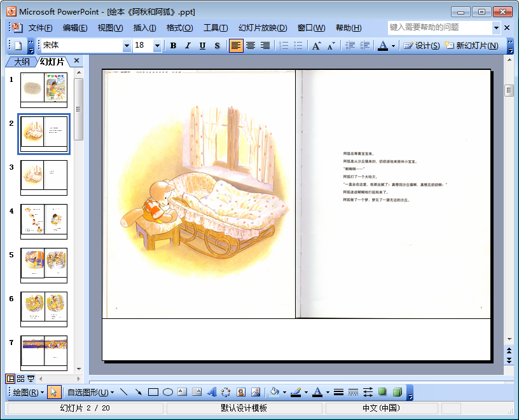Image resolution: width=519 pixels, height=420 pixels.
Task: Insert a vertical Text Box
Action: coord(197,393)
